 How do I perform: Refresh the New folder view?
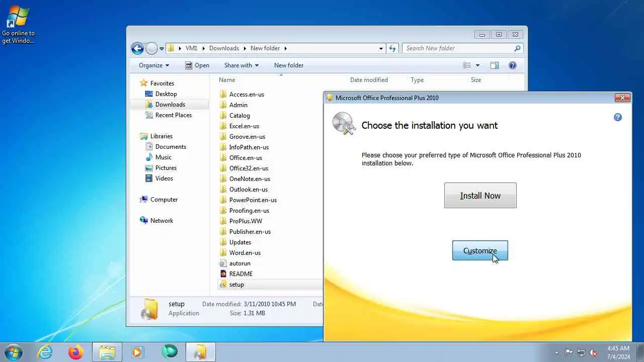393,49
